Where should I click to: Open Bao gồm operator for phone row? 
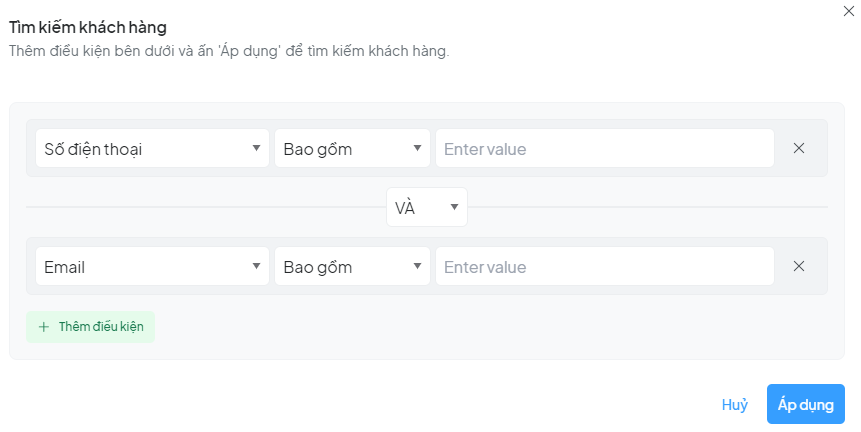point(352,148)
